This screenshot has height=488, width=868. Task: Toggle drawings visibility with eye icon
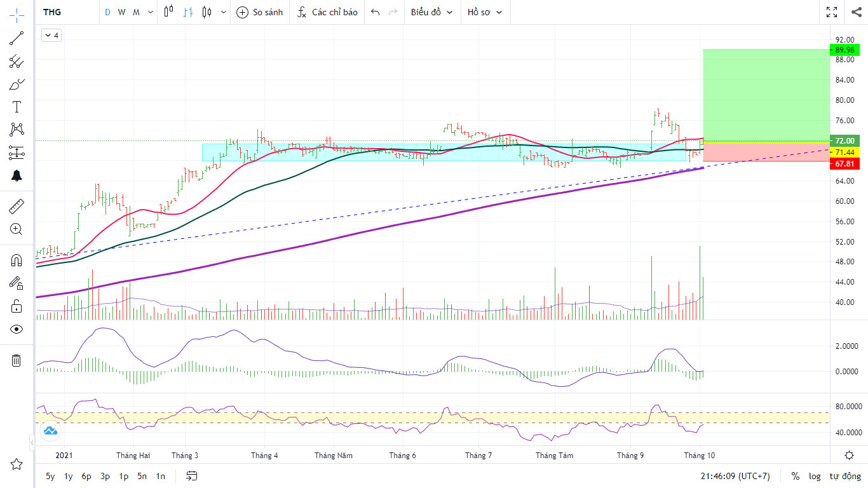17,329
